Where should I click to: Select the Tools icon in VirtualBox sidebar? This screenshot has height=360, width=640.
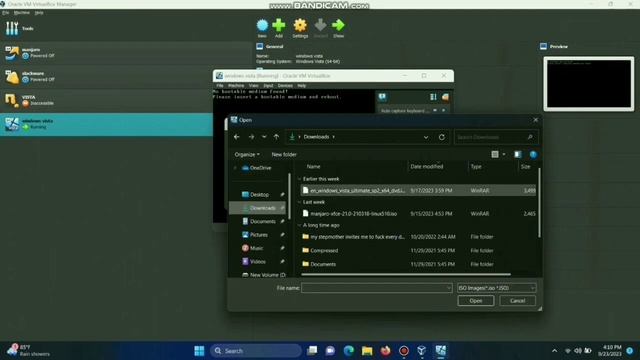click(x=12, y=29)
